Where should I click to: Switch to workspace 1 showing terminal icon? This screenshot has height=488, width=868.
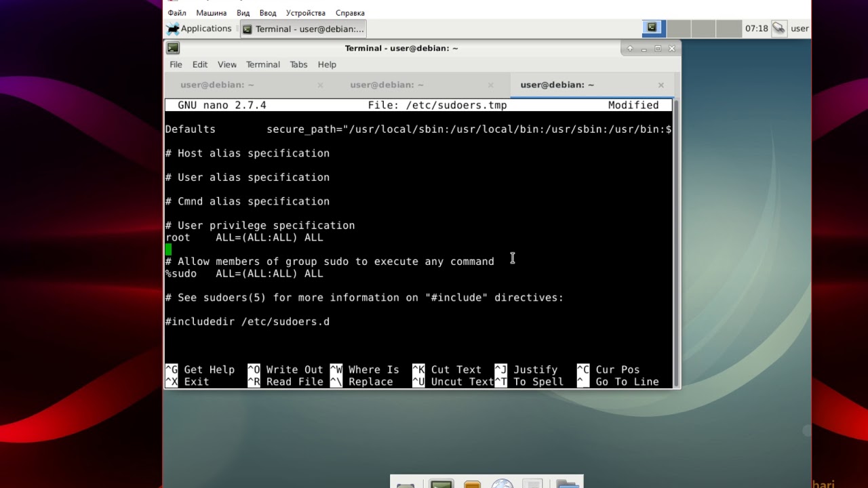pos(652,28)
